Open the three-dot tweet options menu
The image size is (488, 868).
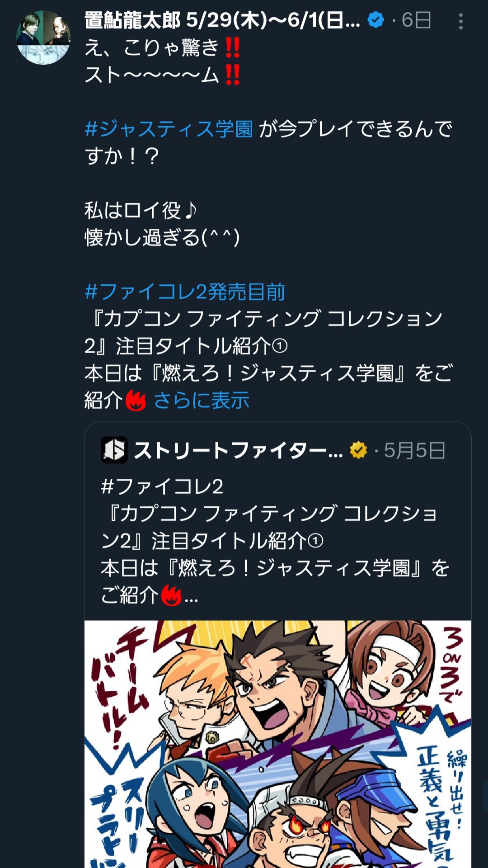tap(460, 21)
